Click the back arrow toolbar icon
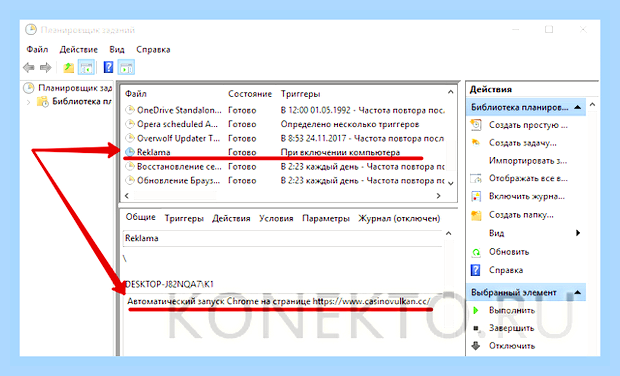This screenshot has height=376, width=620. point(28,68)
